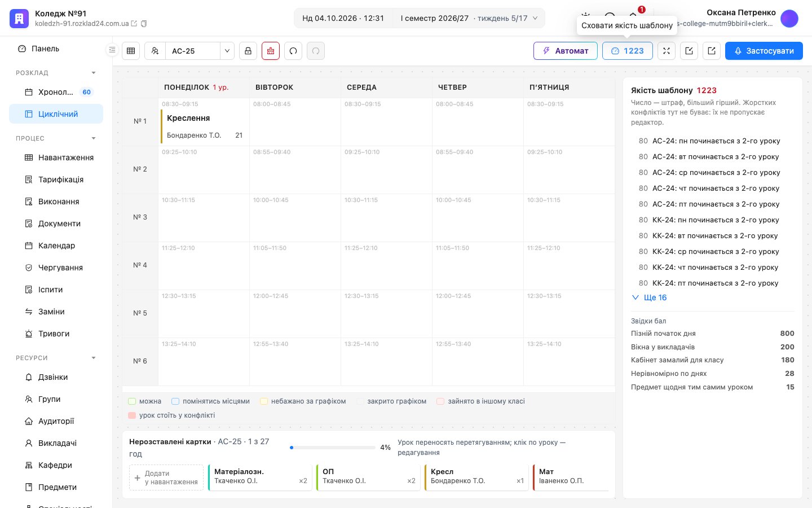Click the 'Пізній початок дня' summary row
Screen dimensions: 812x508
tap(712, 334)
